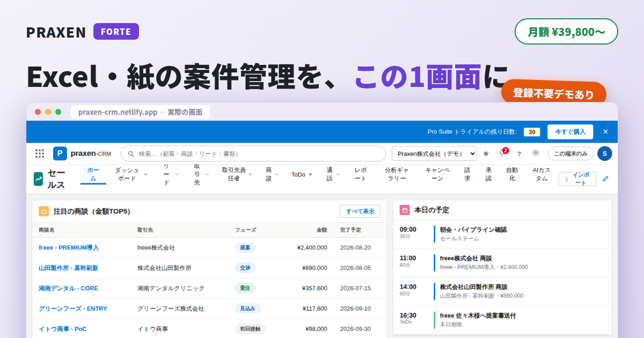Click the 2026-09-10 completion date cell
The height and width of the screenshot is (338, 644).
(x=355, y=308)
